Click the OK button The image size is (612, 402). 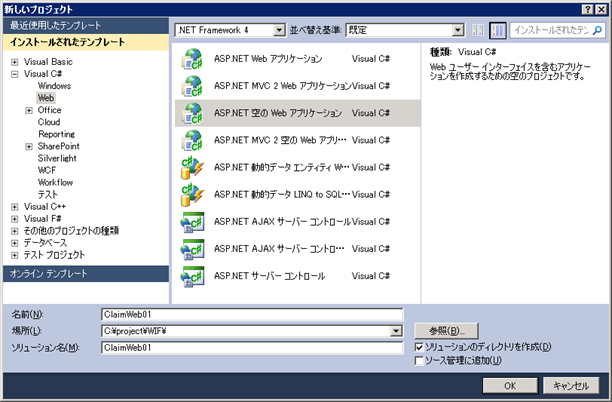pos(510,386)
